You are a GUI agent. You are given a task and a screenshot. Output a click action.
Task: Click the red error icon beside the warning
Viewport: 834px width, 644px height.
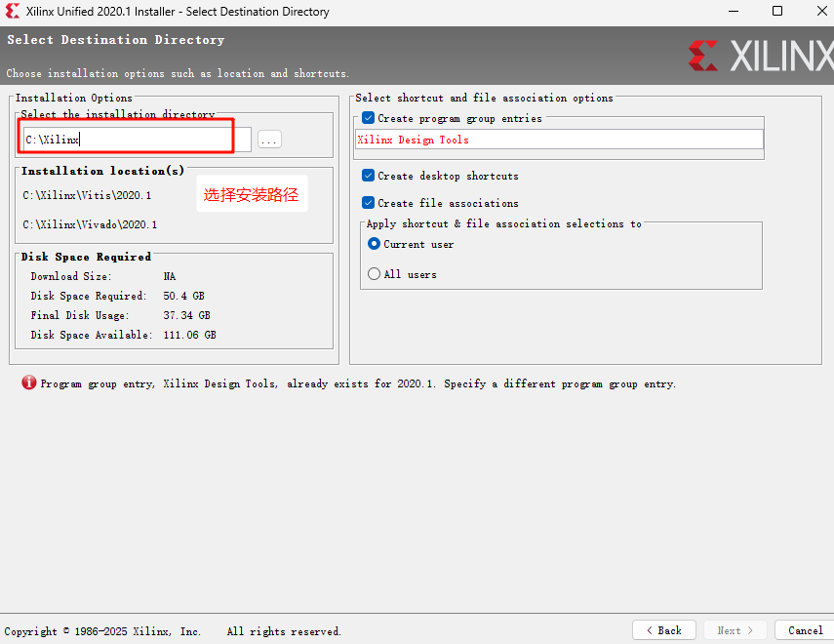tap(29, 383)
